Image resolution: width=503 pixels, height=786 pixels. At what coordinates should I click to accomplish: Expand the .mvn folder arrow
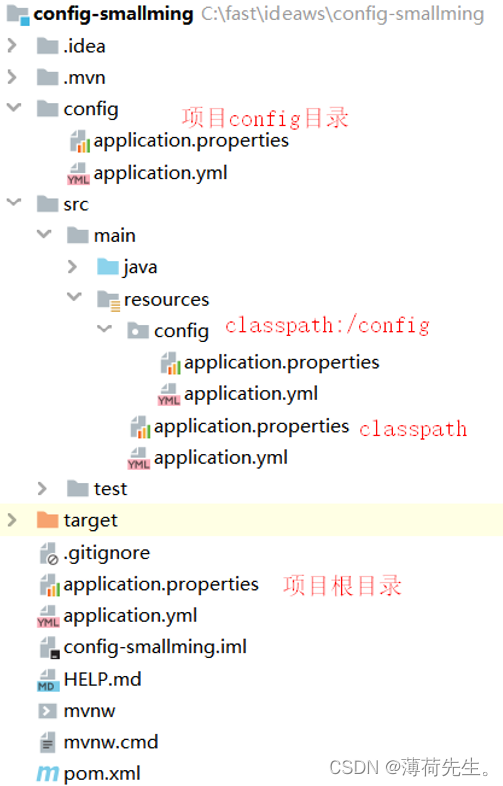pyautogui.click(x=13, y=77)
